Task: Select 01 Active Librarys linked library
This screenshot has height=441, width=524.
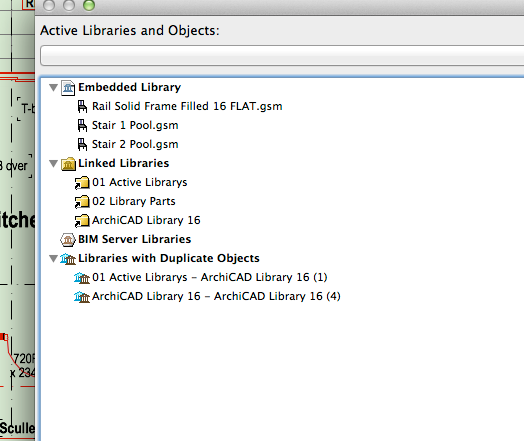Action: tap(140, 182)
